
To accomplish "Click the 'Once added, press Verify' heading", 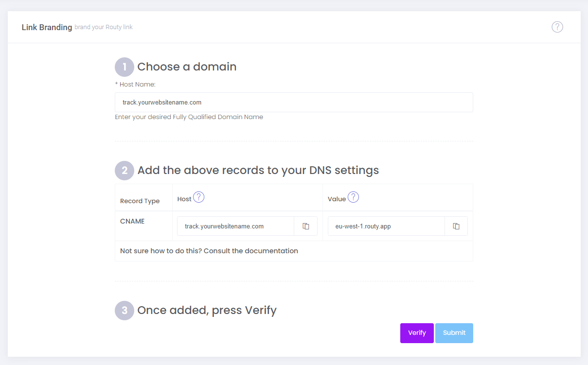I will 207,310.
